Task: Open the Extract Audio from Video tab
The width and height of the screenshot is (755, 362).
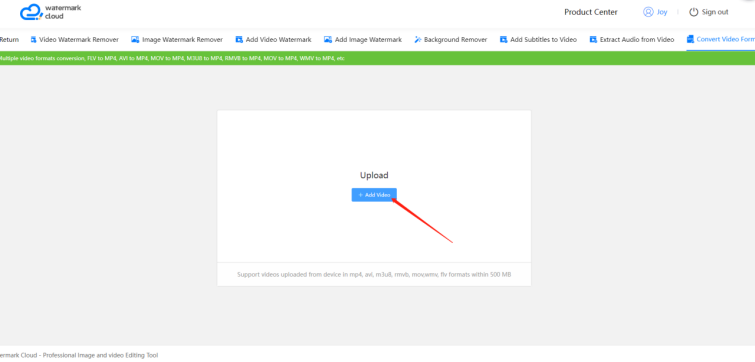Action: [x=632, y=39]
